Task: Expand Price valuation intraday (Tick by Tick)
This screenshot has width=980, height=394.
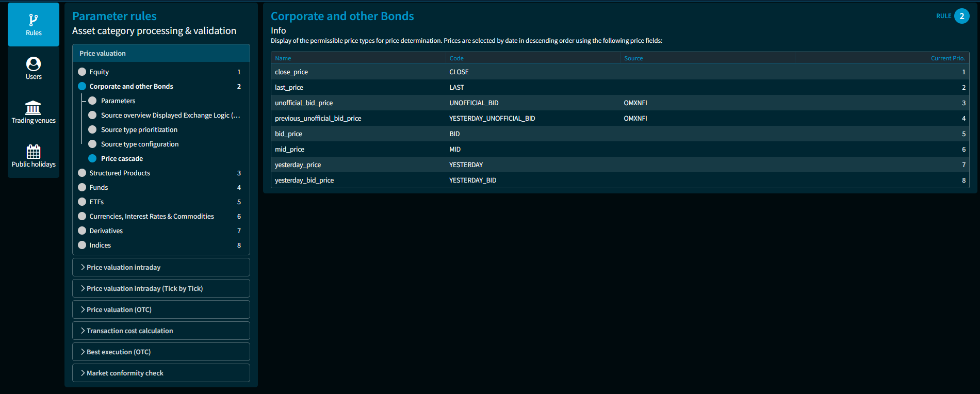Action: (x=161, y=288)
